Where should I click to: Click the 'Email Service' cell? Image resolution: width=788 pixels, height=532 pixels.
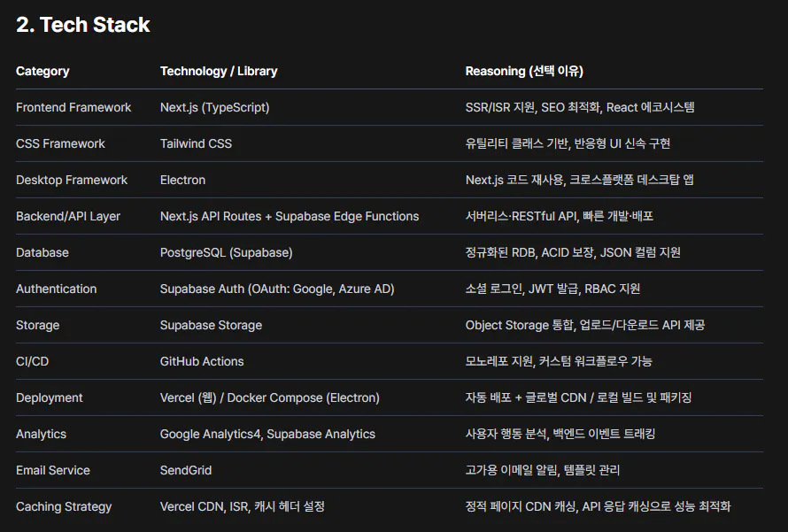53,470
